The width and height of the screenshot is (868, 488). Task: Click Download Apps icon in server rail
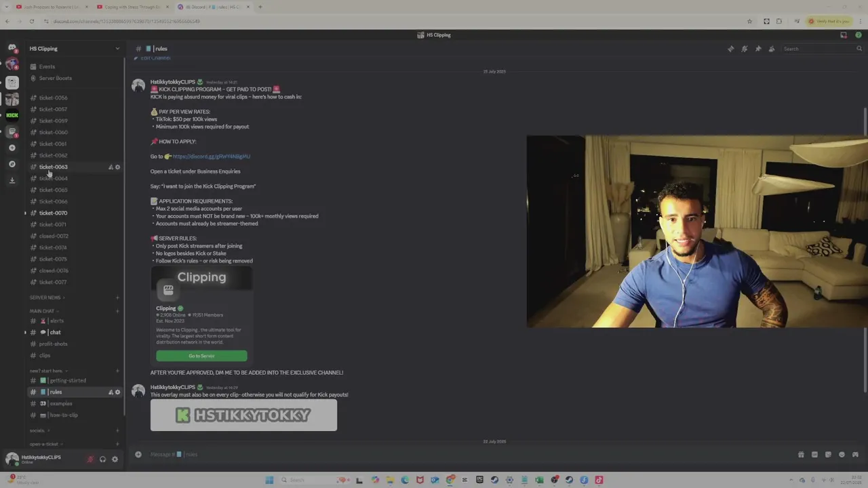point(12,180)
